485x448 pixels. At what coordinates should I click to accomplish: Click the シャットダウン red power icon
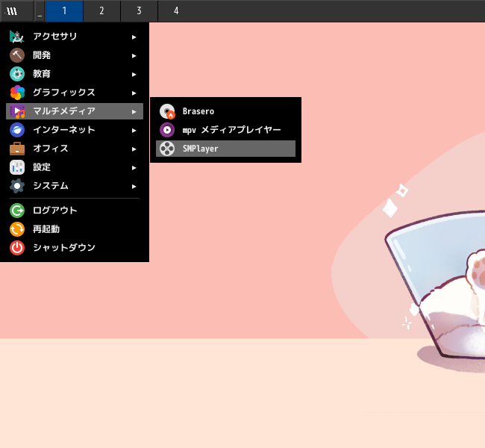click(x=17, y=248)
